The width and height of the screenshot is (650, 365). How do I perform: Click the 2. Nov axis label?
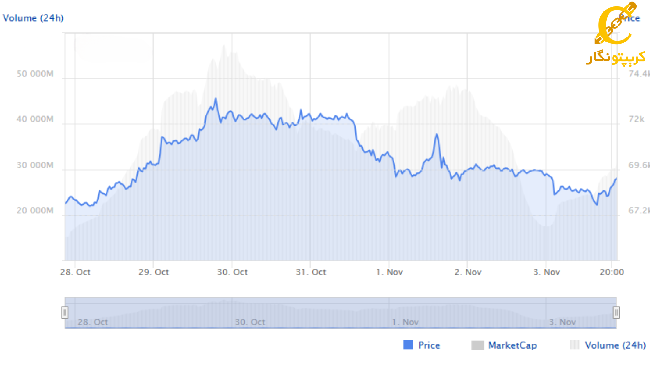coord(468,272)
